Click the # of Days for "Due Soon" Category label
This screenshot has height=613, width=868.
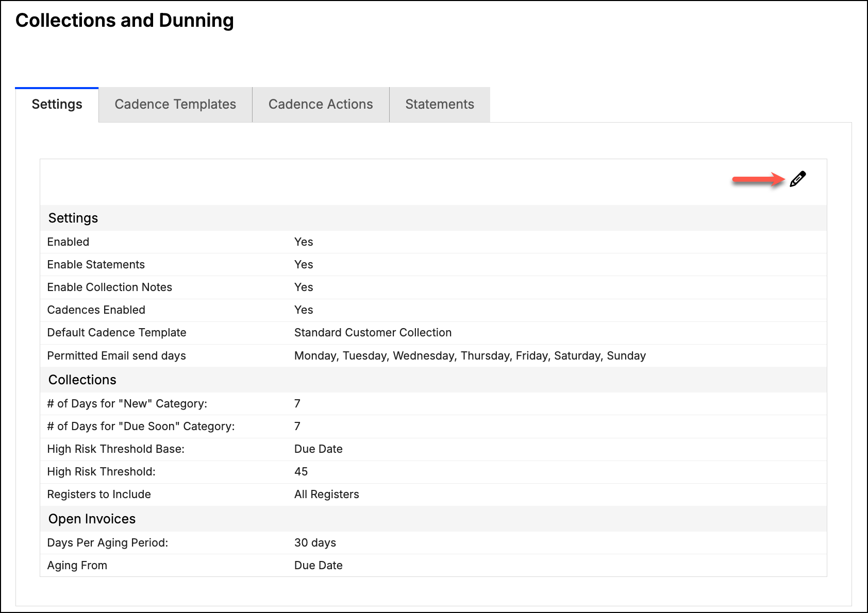click(x=141, y=426)
